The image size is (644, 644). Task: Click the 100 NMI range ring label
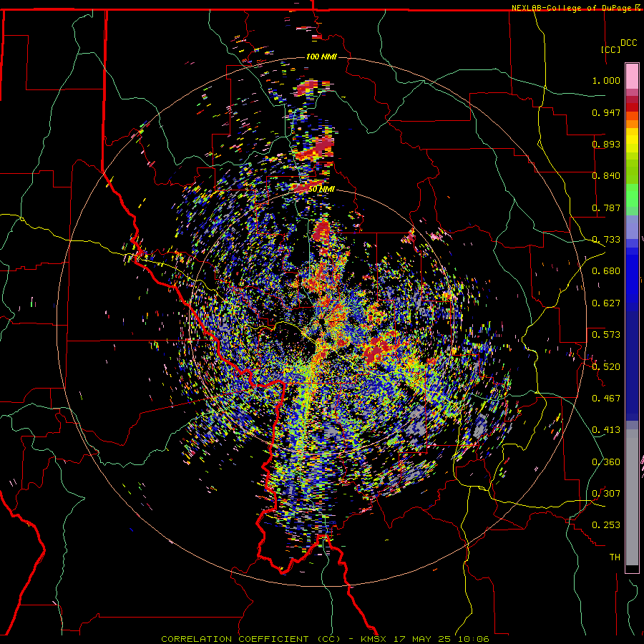pos(321,57)
